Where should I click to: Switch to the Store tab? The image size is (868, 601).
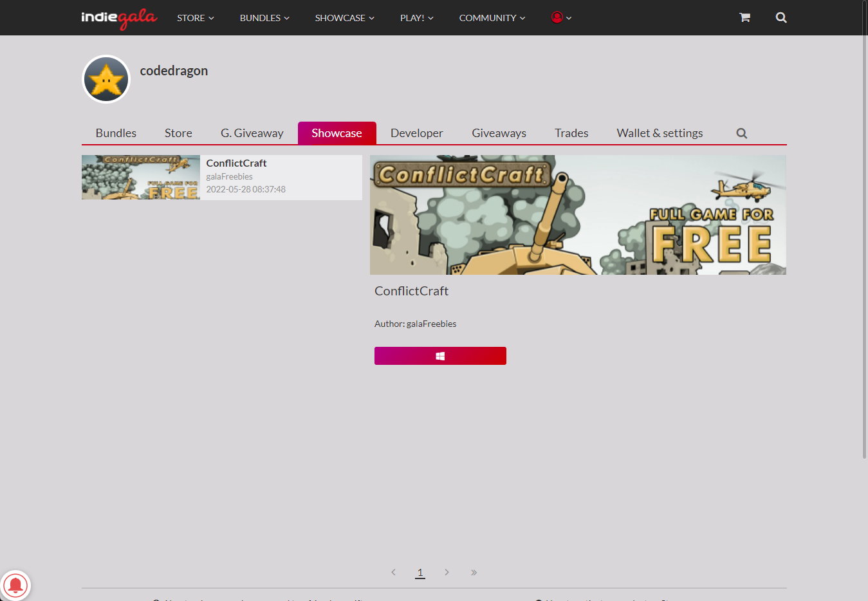pyautogui.click(x=178, y=133)
